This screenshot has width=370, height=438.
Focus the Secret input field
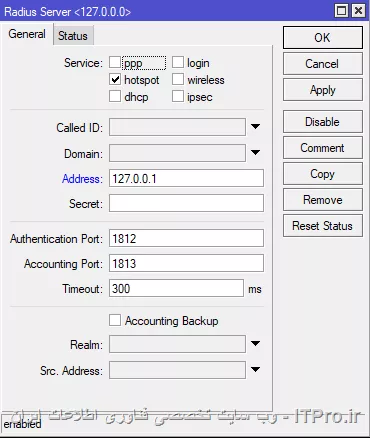click(x=186, y=203)
